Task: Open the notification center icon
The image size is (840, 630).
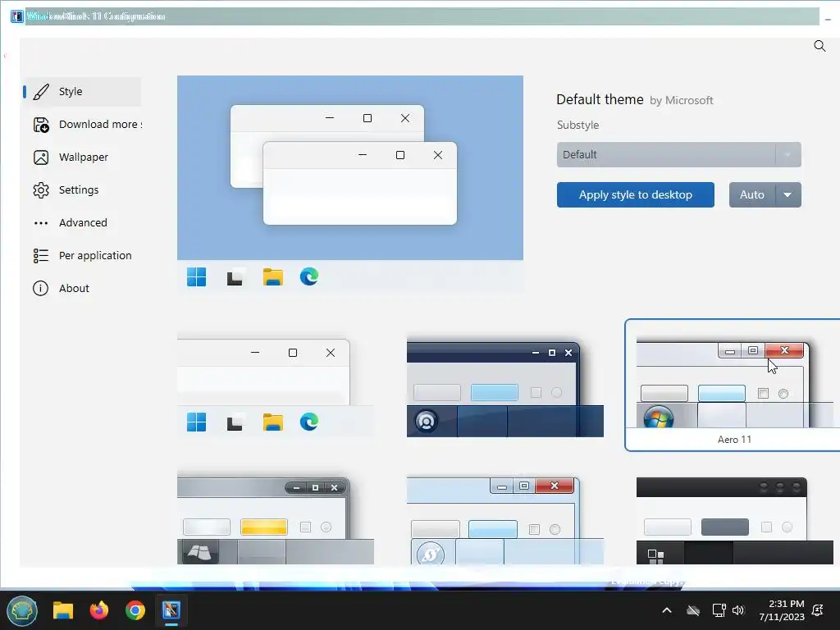Action: tap(818, 610)
